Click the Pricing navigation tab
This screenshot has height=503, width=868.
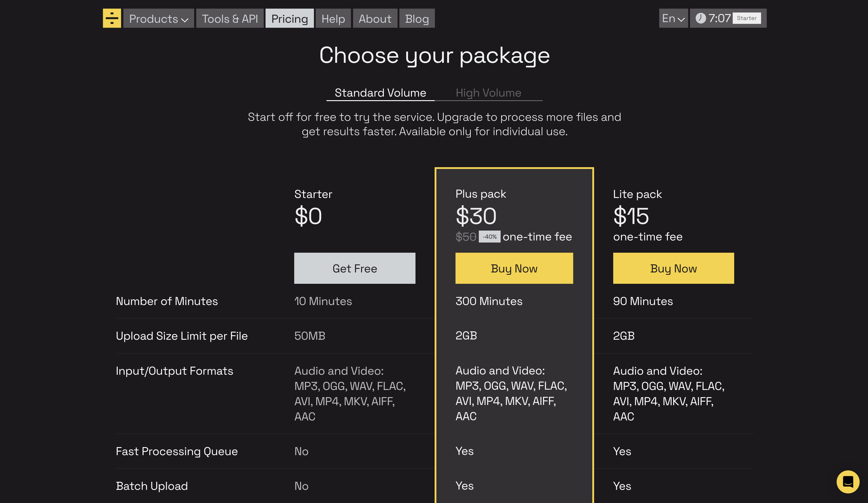click(x=290, y=18)
